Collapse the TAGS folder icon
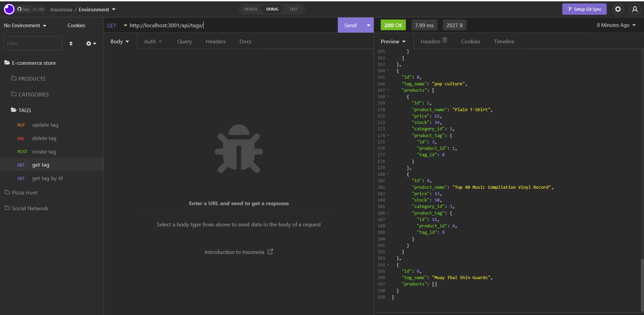Screen dimensions: 644x315 13,110
